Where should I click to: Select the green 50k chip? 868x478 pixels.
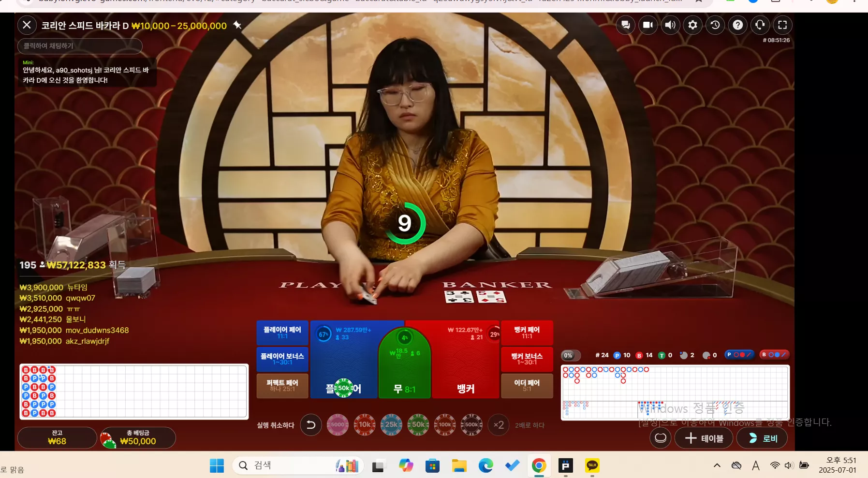pyautogui.click(x=418, y=425)
